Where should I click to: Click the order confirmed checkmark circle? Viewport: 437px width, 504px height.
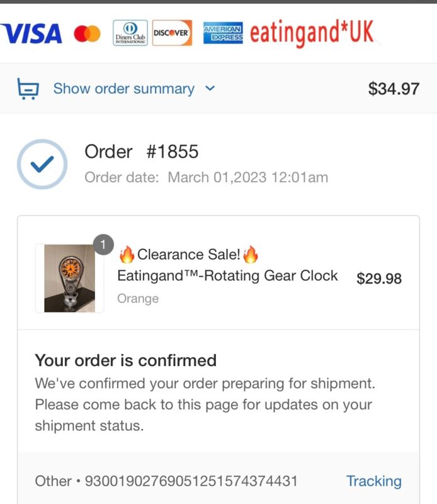coord(42,164)
